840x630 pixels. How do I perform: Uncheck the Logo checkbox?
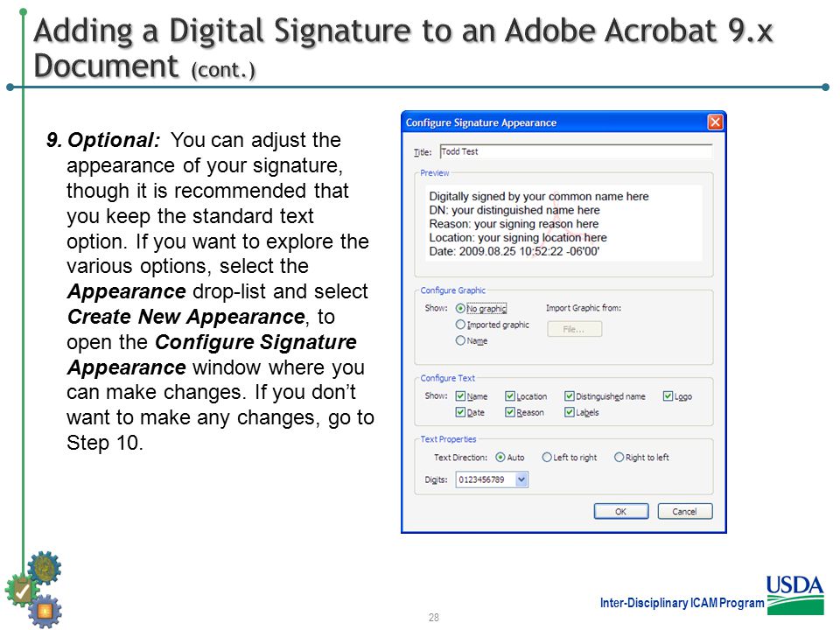pos(668,396)
